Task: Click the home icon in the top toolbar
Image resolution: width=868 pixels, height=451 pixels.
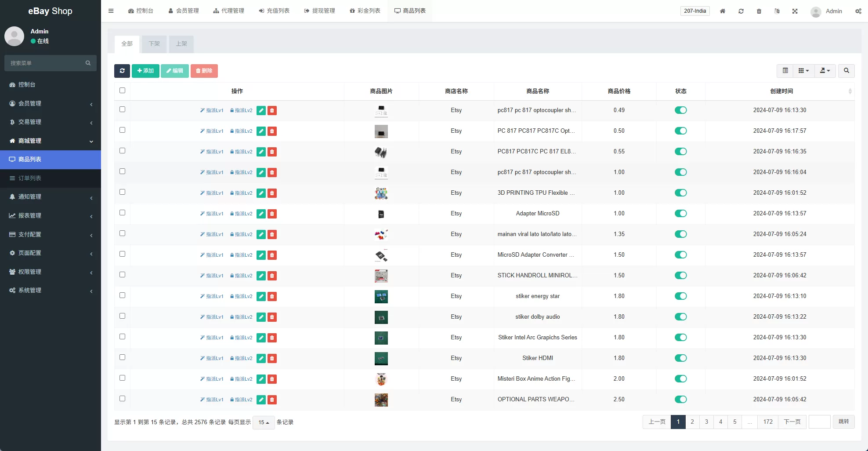Action: point(722,11)
